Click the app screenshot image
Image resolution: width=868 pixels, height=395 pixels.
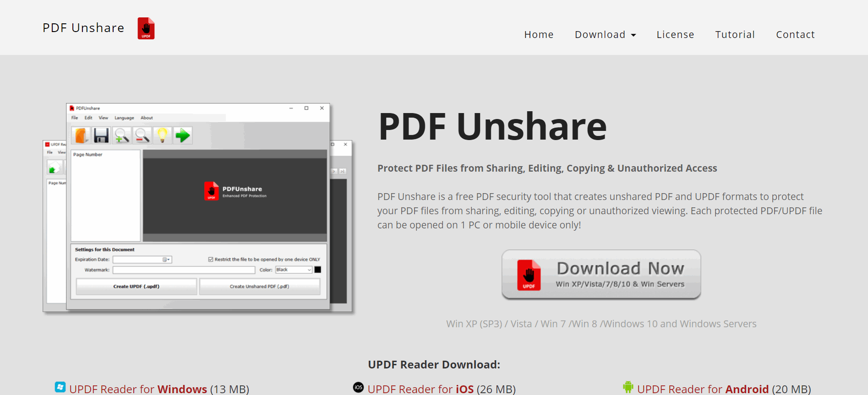point(197,208)
